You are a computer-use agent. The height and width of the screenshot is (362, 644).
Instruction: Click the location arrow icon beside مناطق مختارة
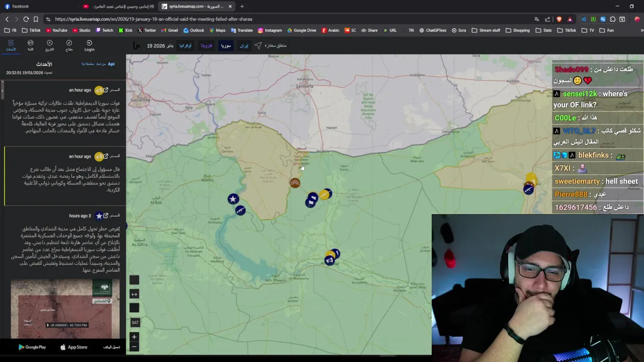(x=258, y=45)
